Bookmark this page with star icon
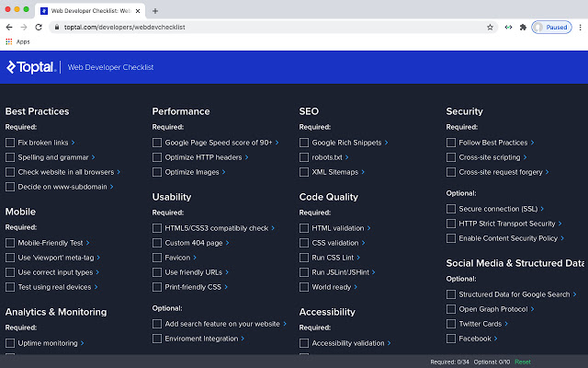The width and height of the screenshot is (588, 368). [x=491, y=27]
